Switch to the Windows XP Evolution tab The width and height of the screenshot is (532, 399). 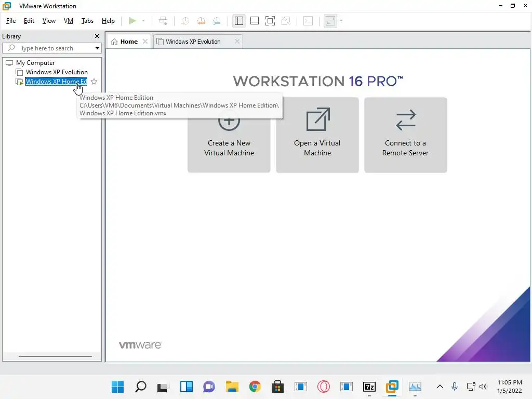[193, 42]
